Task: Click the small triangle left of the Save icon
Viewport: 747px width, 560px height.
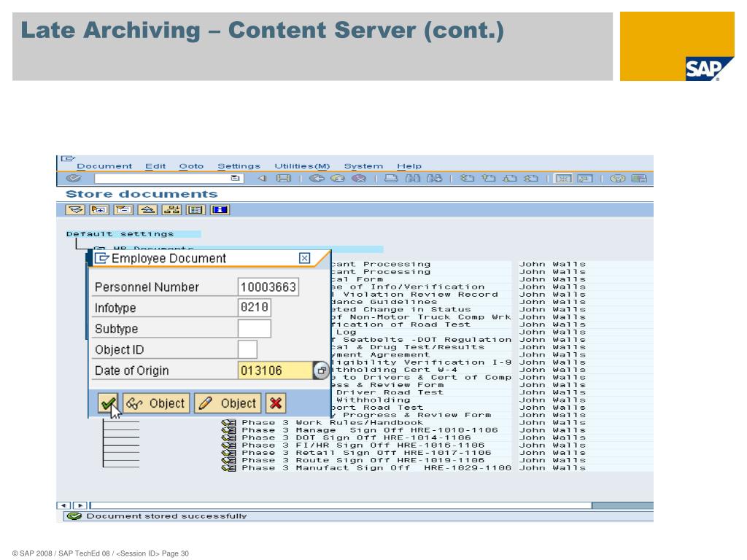Action: pyautogui.click(x=262, y=179)
